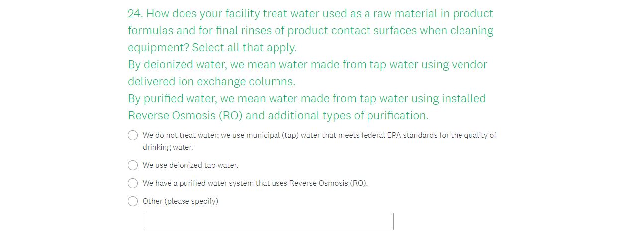Pick the "Other (please specify)" radio button
This screenshot has width=644, height=248.
(x=133, y=201)
